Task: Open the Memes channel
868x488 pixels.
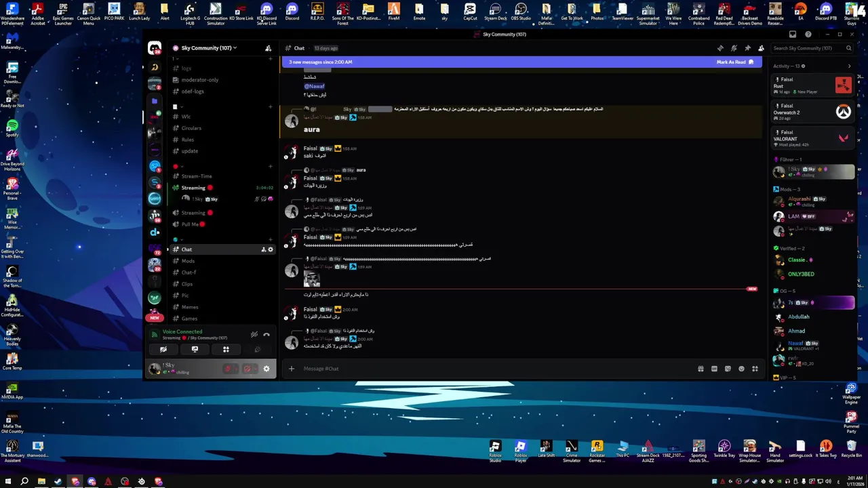Action: [x=222, y=307]
